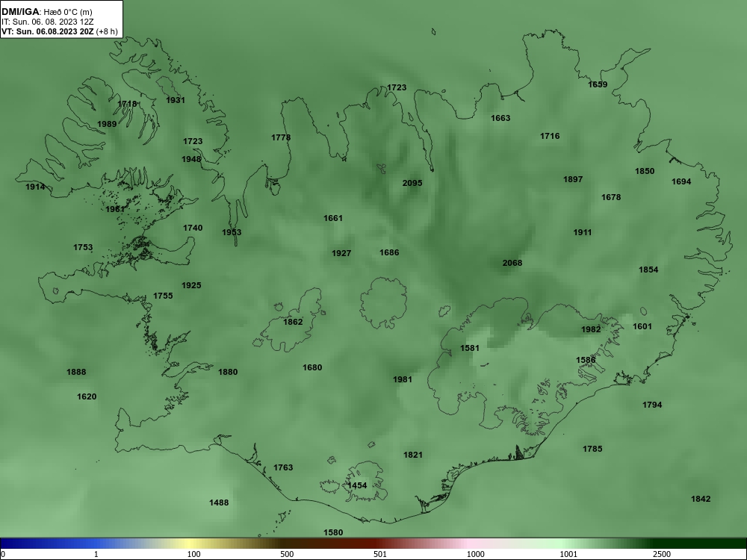The height and width of the screenshot is (560, 747).
Task: Click the value 1663 on the map
Action: click(x=500, y=118)
